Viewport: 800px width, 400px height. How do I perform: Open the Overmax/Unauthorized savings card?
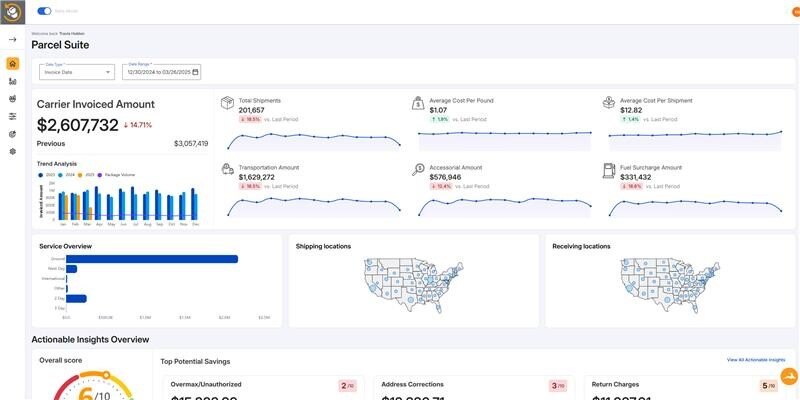coord(261,387)
